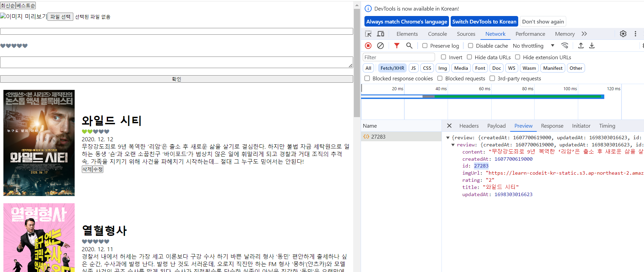Clear network log icon
The height and width of the screenshot is (272, 644).
click(x=380, y=46)
